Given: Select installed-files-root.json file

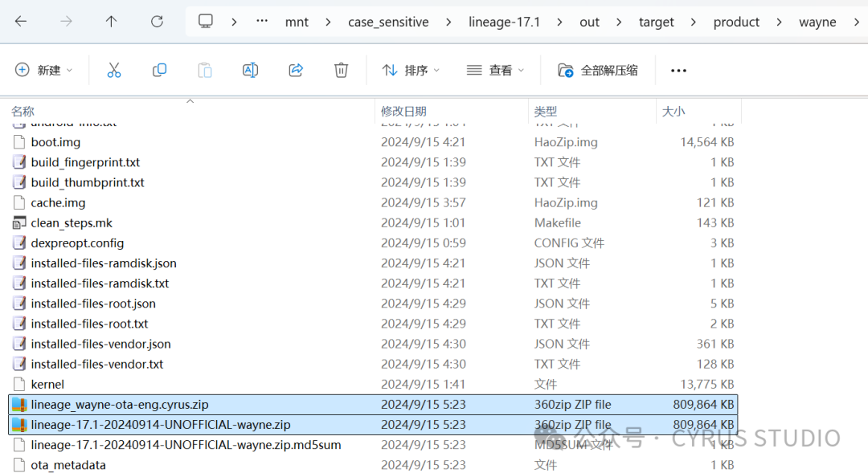Looking at the screenshot, I should coord(93,304).
